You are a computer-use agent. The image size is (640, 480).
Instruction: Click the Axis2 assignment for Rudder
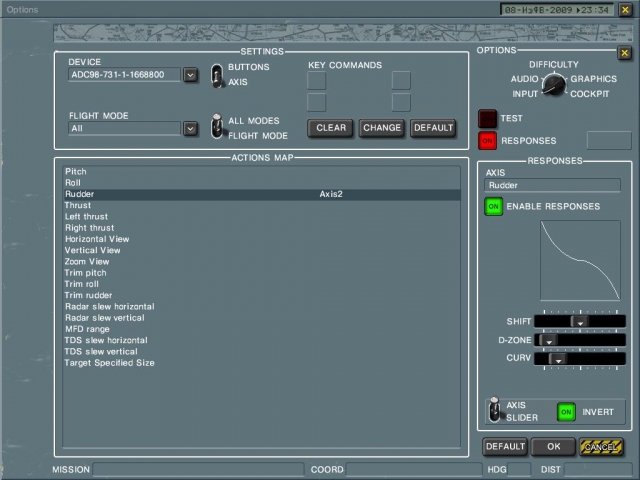[331, 194]
